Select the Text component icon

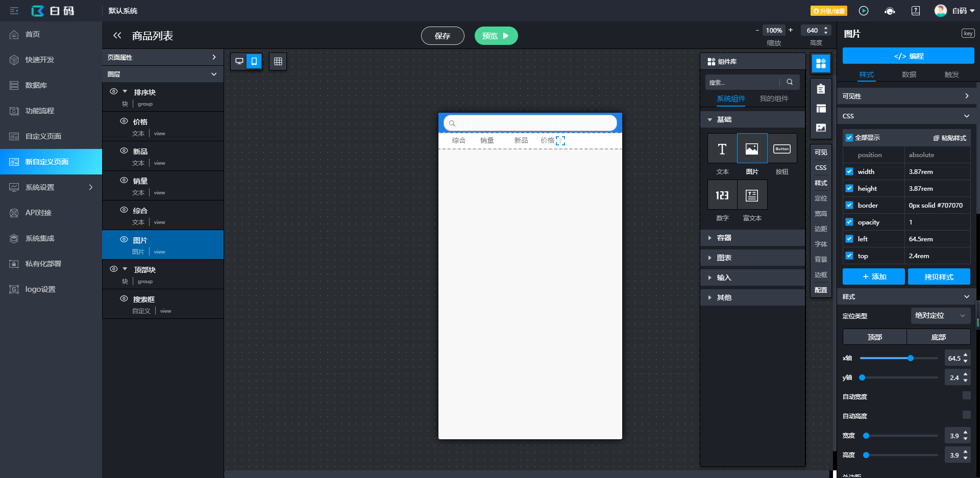click(x=722, y=148)
